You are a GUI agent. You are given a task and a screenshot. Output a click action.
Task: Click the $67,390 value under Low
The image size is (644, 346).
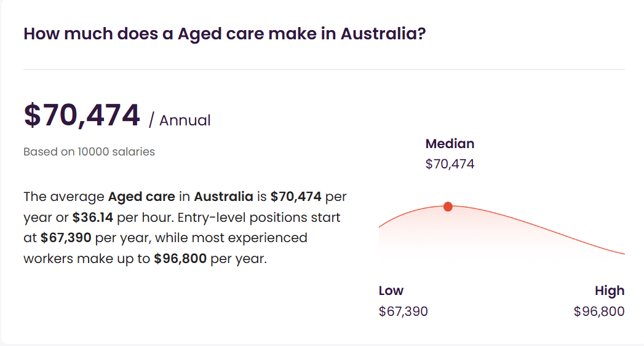pos(403,312)
